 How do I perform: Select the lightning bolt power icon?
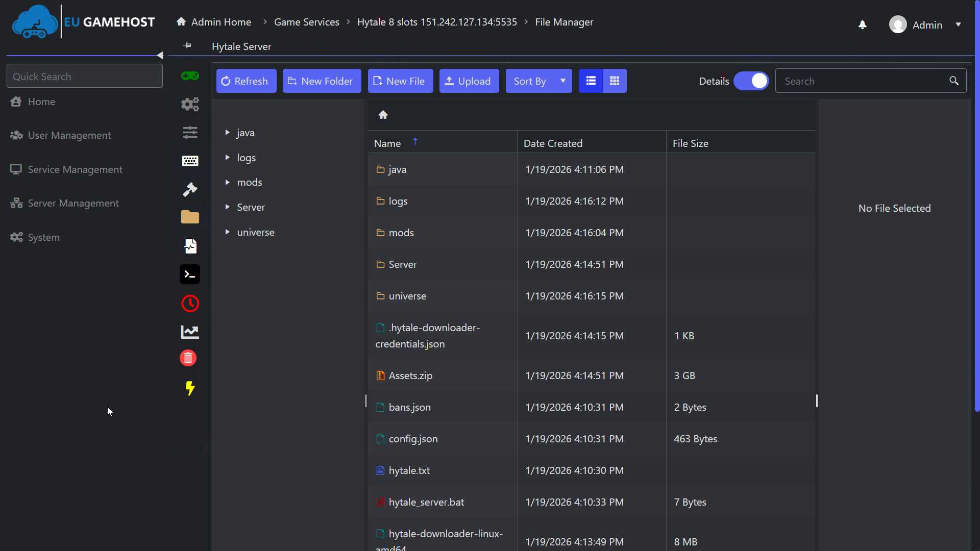point(189,388)
